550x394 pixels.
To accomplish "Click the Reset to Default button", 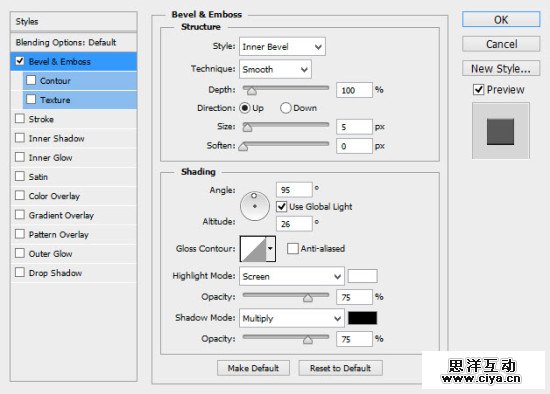I will click(340, 368).
